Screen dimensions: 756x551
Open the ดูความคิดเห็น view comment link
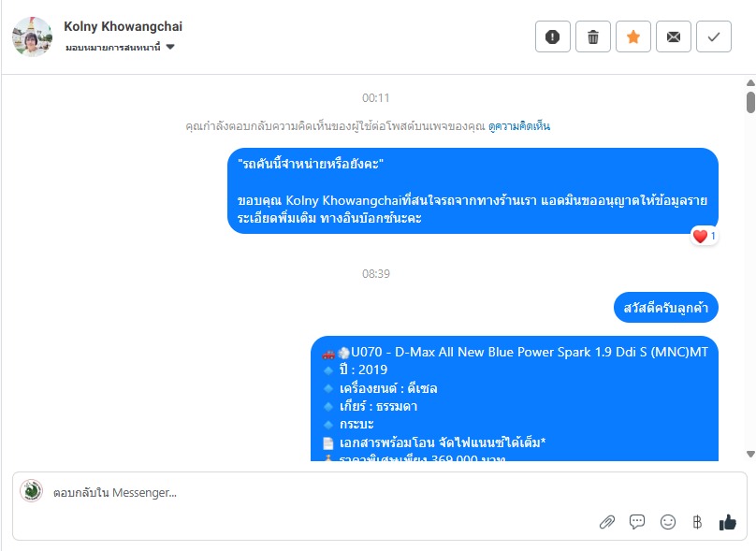tap(519, 126)
